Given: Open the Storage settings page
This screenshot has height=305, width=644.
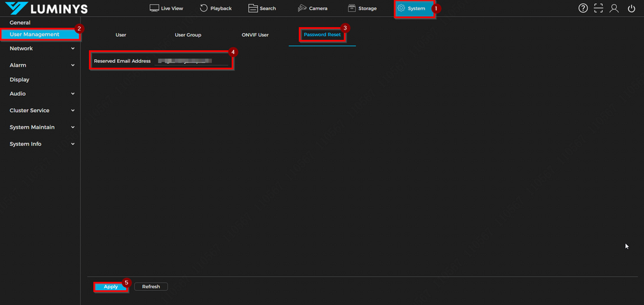Looking at the screenshot, I should (x=362, y=8).
